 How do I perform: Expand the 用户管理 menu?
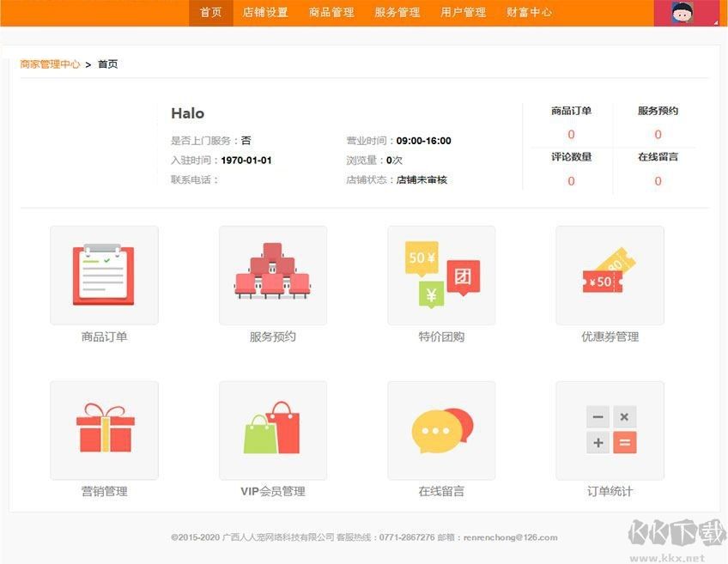point(464,13)
